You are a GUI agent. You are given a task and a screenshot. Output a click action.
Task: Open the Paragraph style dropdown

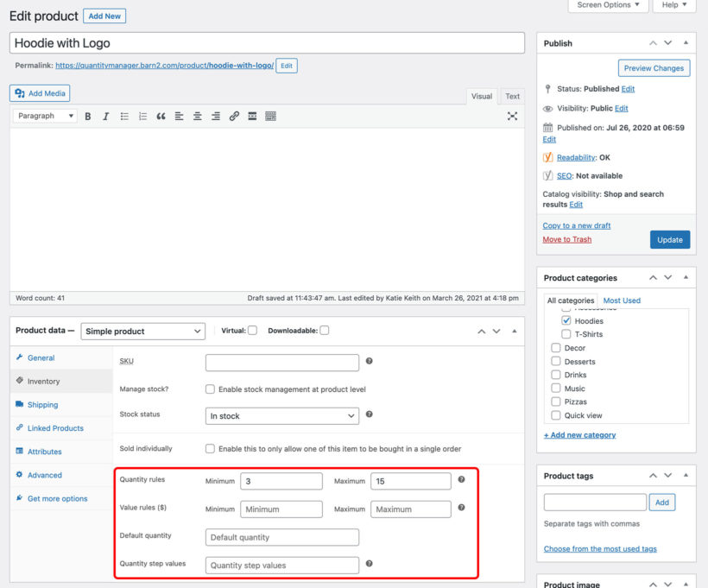tap(44, 116)
